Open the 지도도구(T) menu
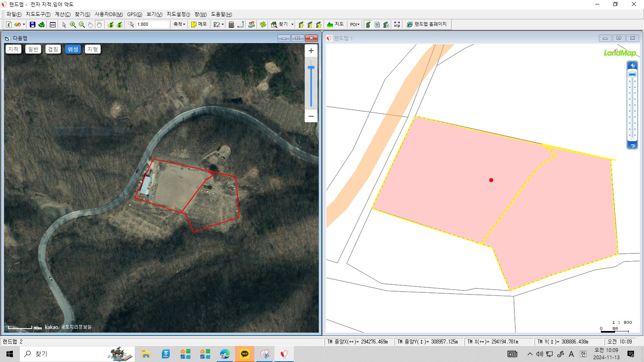 click(x=38, y=14)
